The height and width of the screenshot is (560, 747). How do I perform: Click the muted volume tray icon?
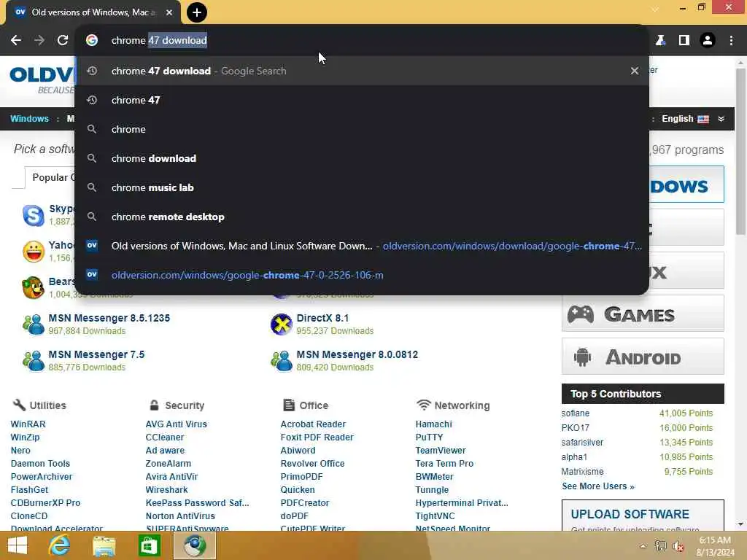click(678, 546)
